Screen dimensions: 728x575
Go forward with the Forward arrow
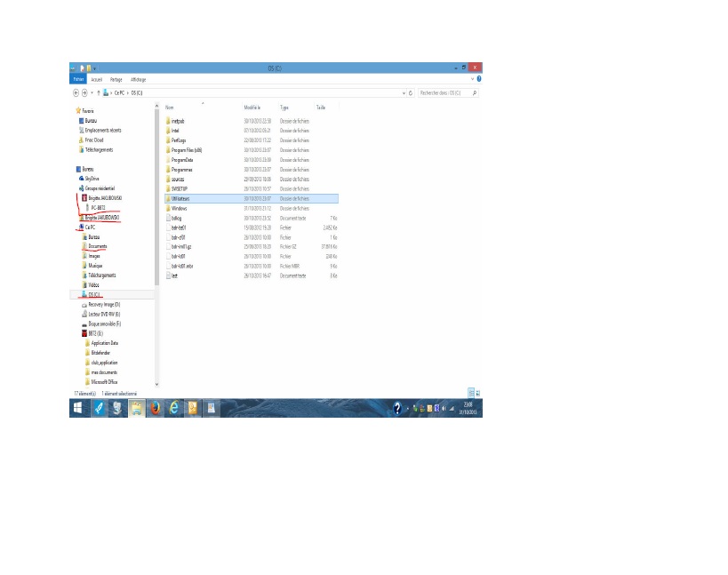coord(84,92)
